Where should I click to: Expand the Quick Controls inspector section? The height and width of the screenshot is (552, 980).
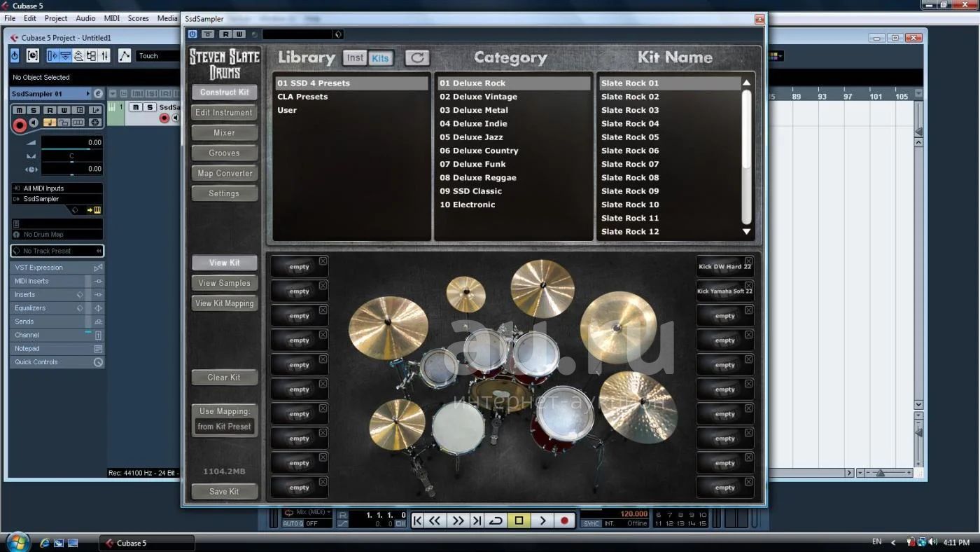pos(57,362)
